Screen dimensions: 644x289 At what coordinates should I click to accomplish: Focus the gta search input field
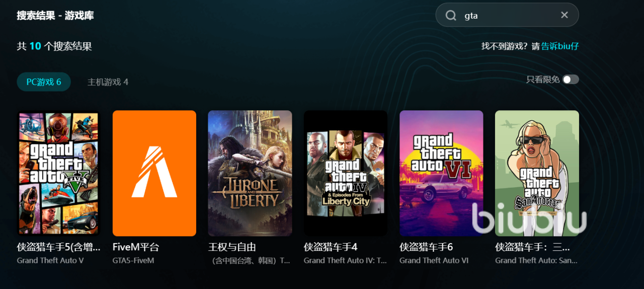(507, 15)
